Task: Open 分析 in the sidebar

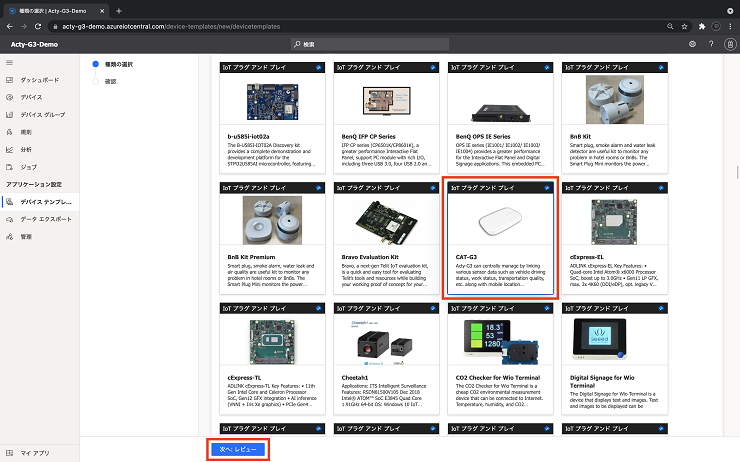Action: click(x=40, y=150)
